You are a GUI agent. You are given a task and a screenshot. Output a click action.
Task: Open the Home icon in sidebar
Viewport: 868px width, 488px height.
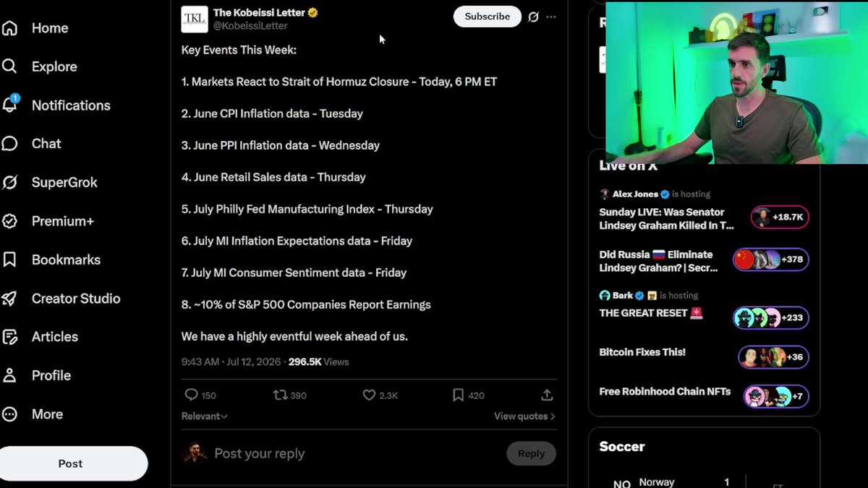[9, 28]
